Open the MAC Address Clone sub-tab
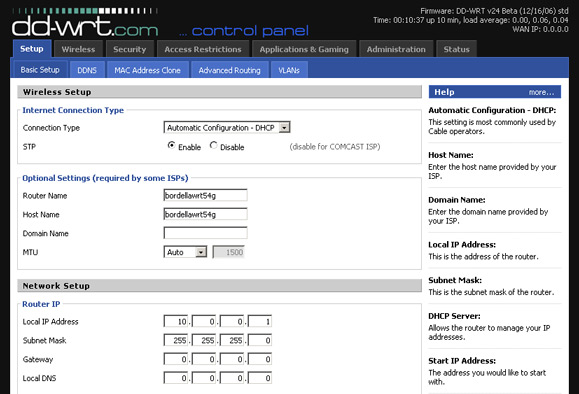Image resolution: width=579 pixels, height=394 pixels. (147, 70)
